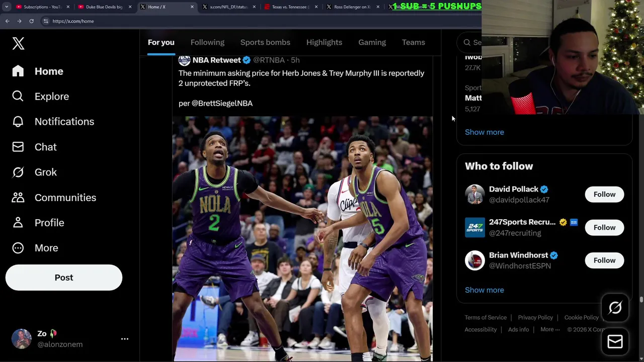Follow 247Sports Recruiting
The image size is (644, 362).
(604, 227)
